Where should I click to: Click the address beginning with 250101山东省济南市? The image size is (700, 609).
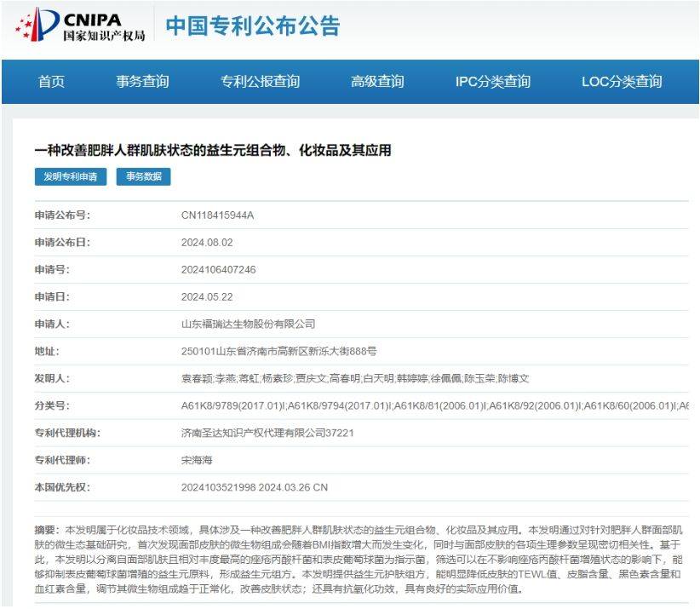279,352
